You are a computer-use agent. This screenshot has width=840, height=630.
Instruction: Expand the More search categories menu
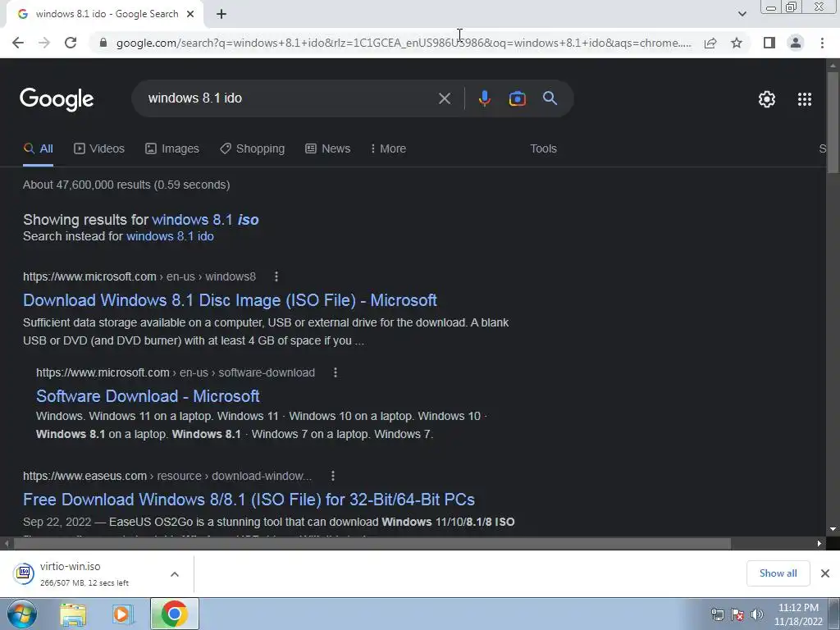tap(388, 148)
